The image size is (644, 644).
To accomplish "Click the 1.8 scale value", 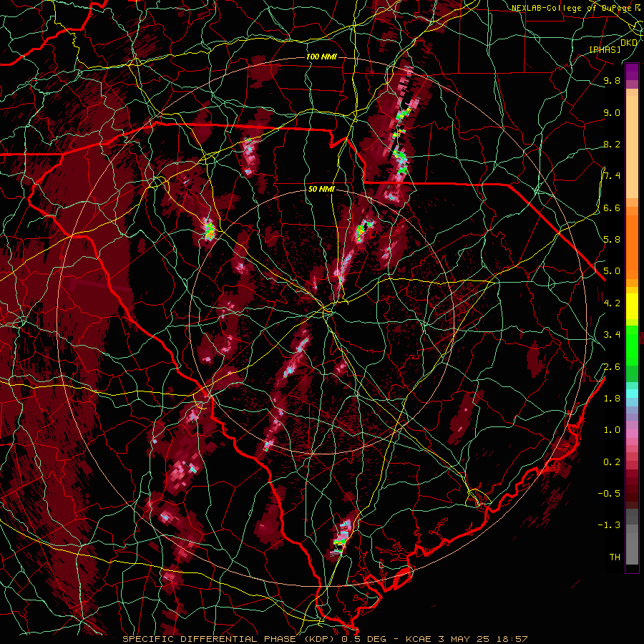I will (612, 399).
